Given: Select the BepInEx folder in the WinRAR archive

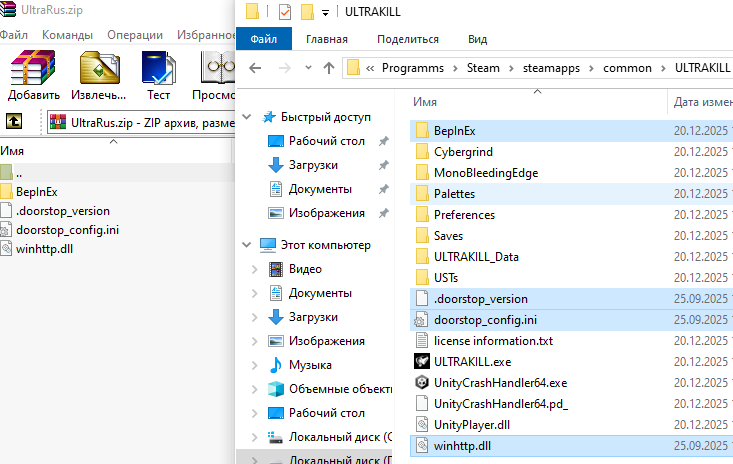Looking at the screenshot, I should tap(36, 192).
